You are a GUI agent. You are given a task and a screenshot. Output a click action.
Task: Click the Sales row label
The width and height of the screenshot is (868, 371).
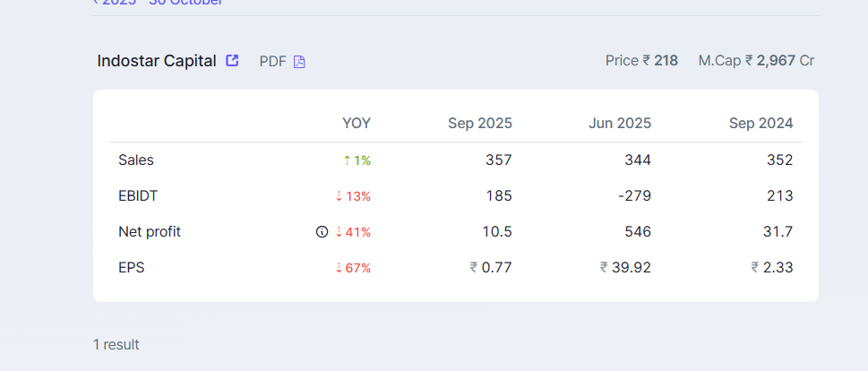136,160
